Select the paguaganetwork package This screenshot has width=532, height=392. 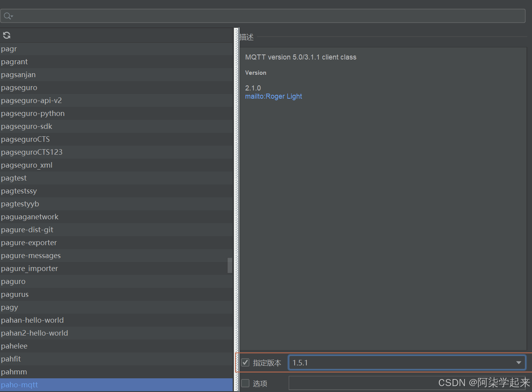pyautogui.click(x=116, y=217)
